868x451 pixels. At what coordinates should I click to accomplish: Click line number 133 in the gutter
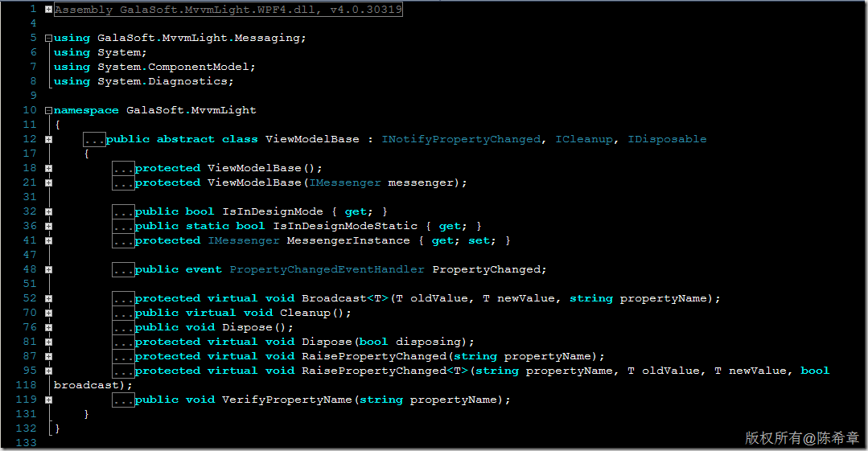pyautogui.click(x=27, y=443)
